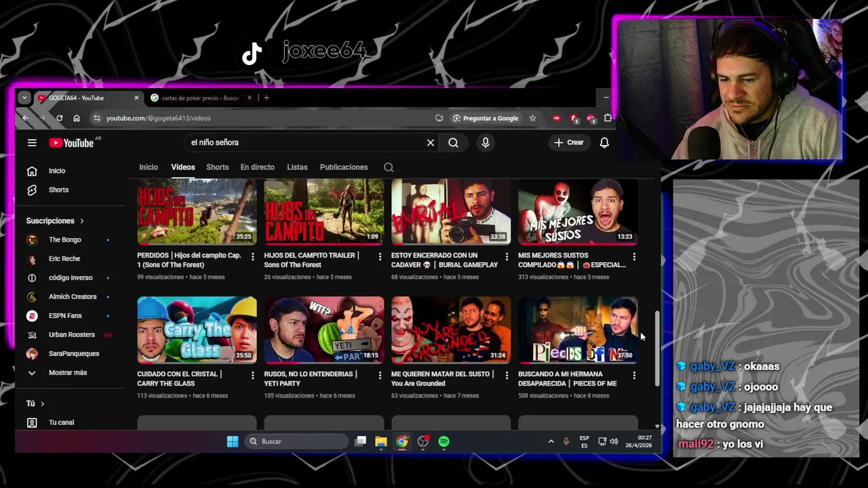Open options for Pieces Of Me video
The width and height of the screenshot is (868, 488).
point(634,375)
